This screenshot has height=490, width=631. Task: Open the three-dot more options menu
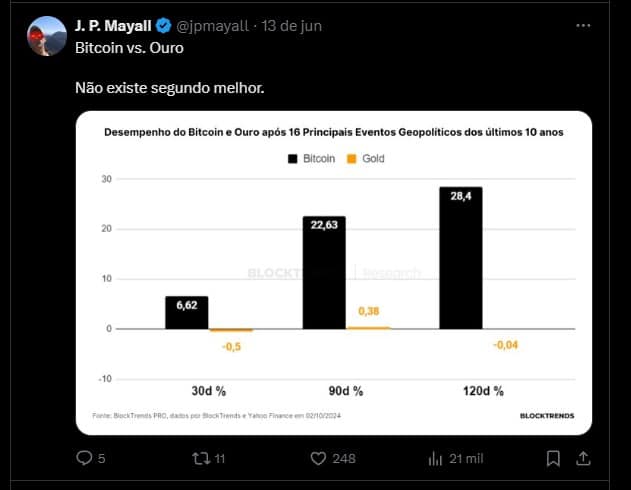point(583,26)
